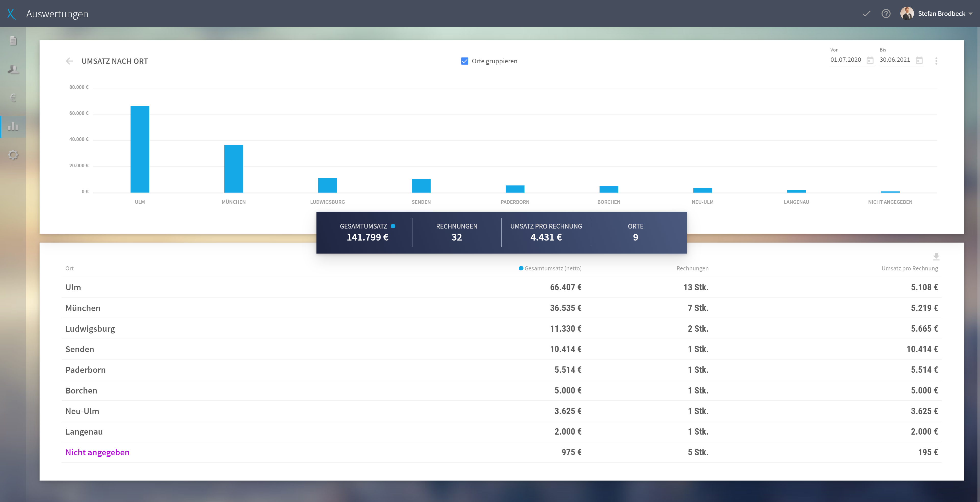Open the contacts sidebar section
980x502 pixels.
coord(13,69)
